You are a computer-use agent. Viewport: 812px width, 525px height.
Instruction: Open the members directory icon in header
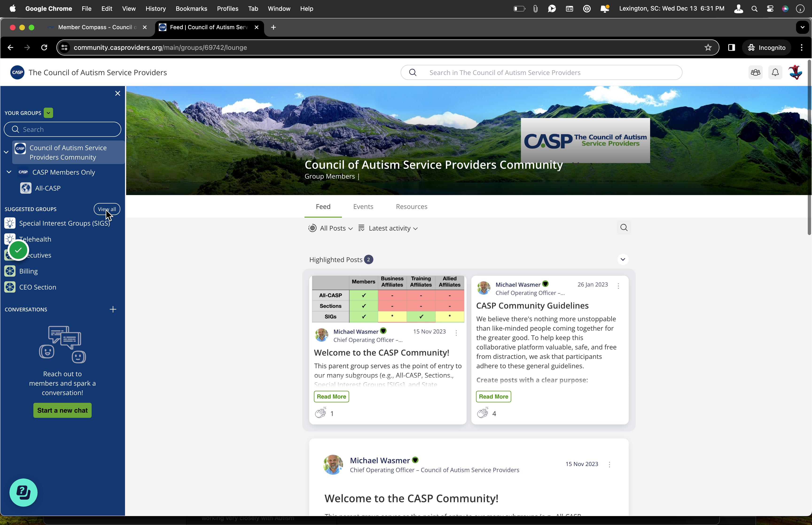coord(755,72)
